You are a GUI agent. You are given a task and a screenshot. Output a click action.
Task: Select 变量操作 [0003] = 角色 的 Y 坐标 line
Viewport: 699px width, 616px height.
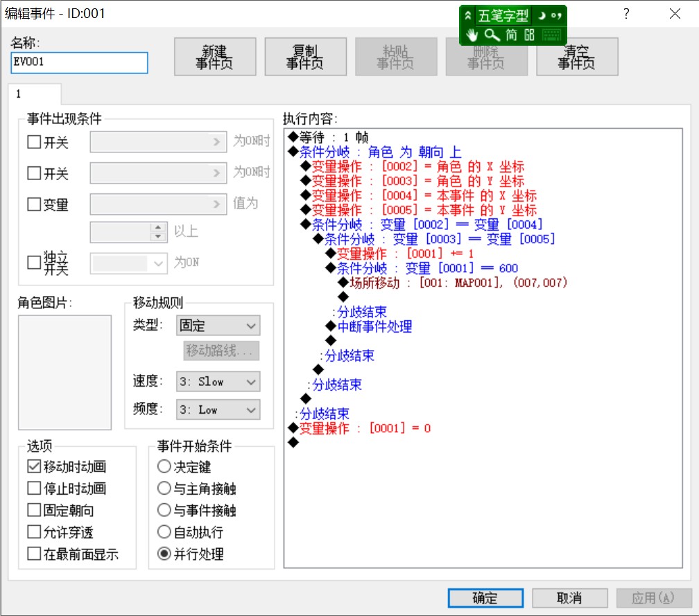[413, 181]
